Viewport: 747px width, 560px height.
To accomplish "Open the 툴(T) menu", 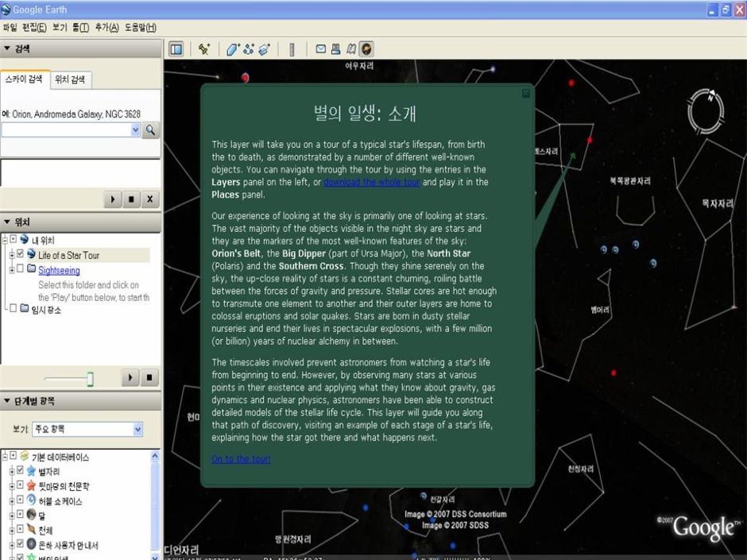I will click(80, 28).
